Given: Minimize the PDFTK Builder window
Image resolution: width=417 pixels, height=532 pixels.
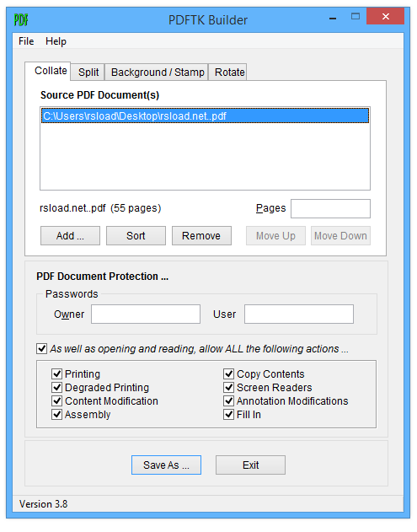Looking at the screenshot, I should (333, 17).
